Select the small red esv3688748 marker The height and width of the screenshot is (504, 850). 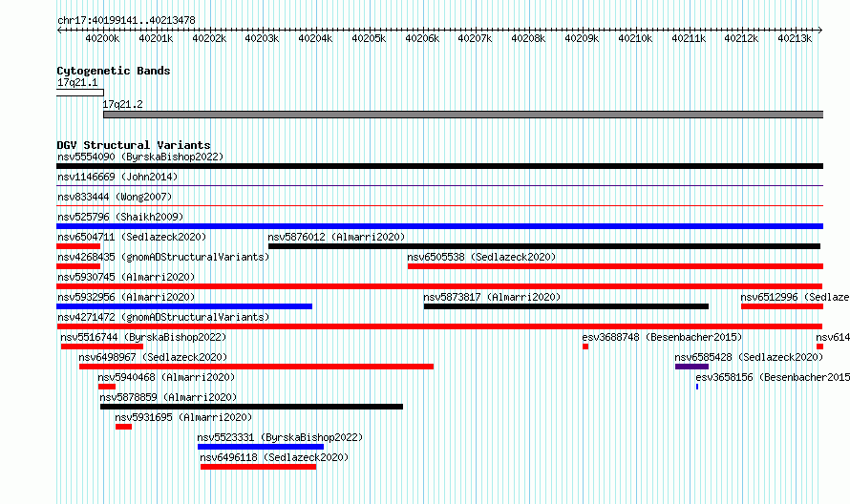[x=585, y=346]
